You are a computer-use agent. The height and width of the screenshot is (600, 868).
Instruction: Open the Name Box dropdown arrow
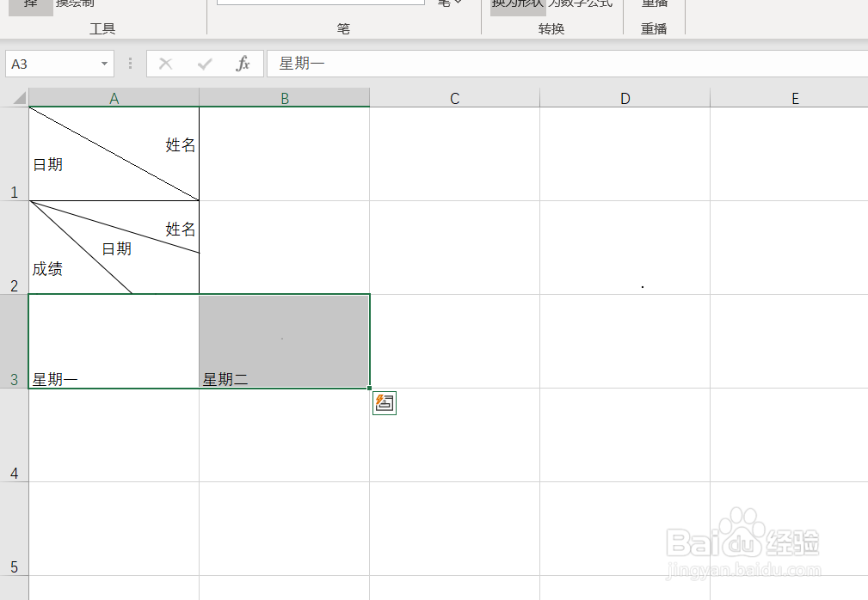[x=104, y=64]
